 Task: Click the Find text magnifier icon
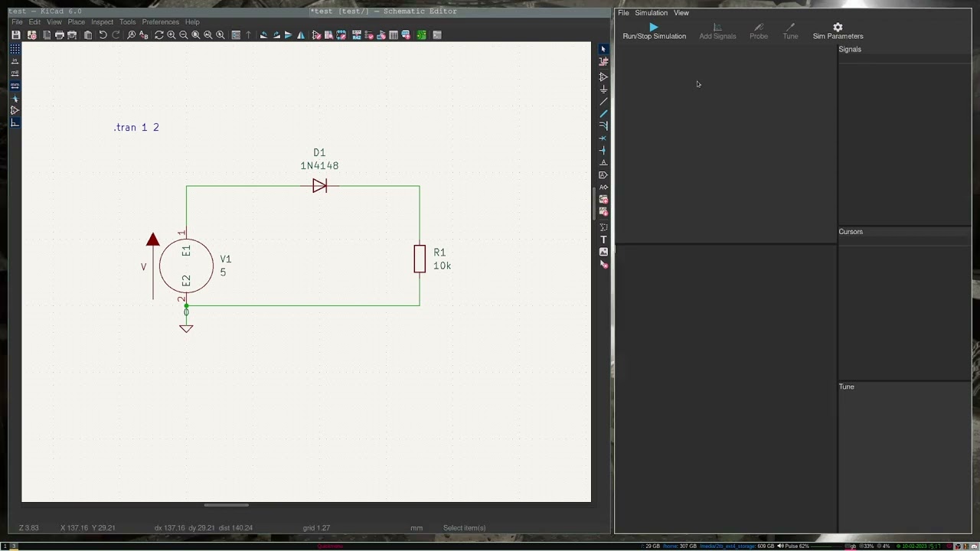pos(131,35)
